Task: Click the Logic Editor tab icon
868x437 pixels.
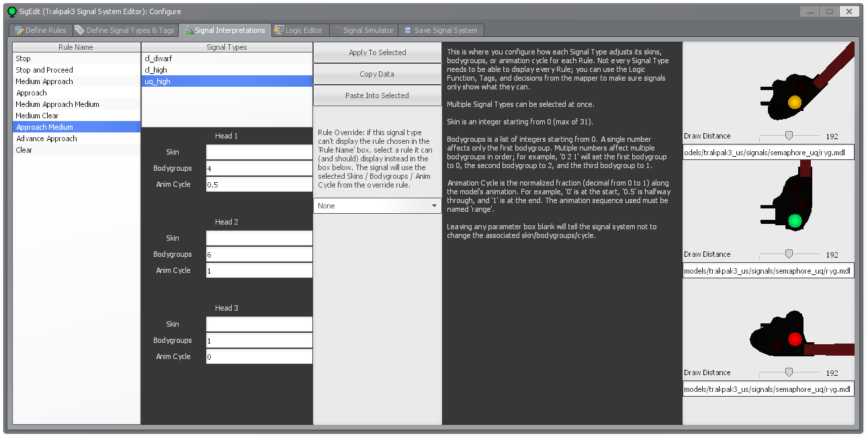Action: (278, 30)
